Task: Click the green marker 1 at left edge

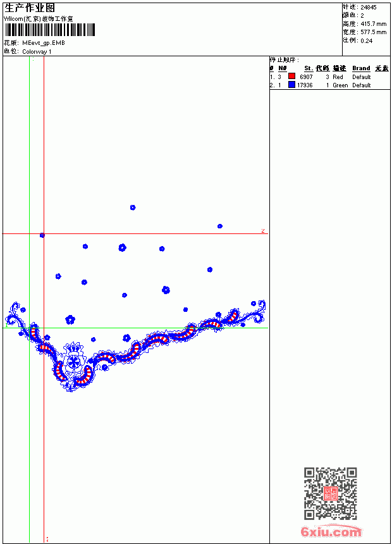Action: pyautogui.click(x=6, y=325)
